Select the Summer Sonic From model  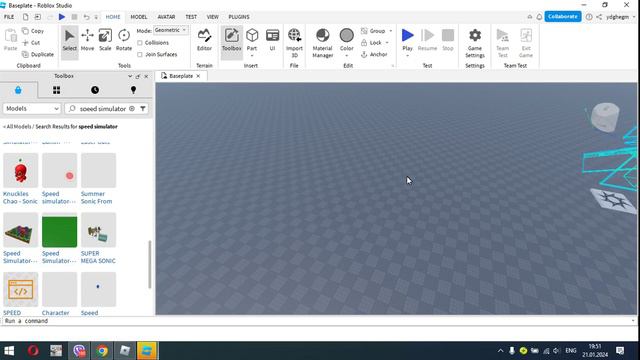click(x=98, y=179)
